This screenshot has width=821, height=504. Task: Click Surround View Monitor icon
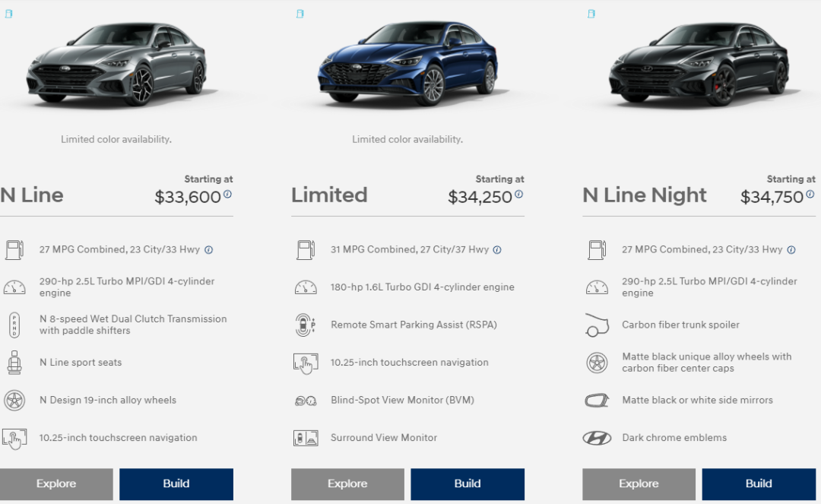tap(306, 438)
